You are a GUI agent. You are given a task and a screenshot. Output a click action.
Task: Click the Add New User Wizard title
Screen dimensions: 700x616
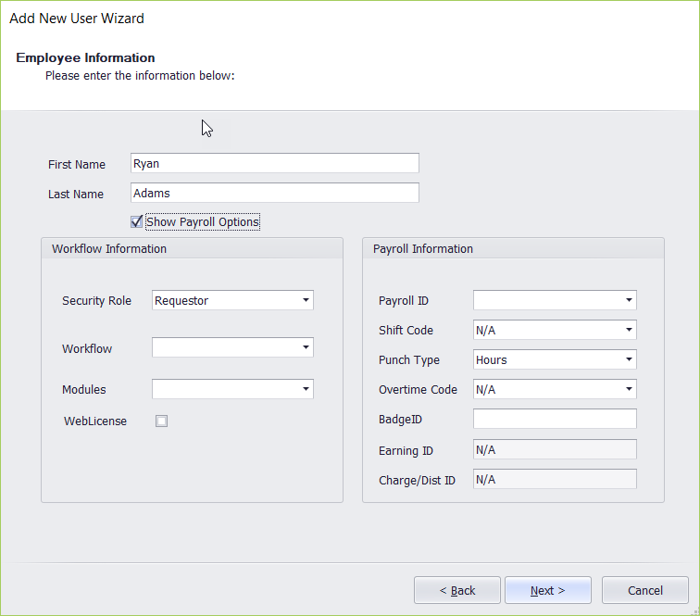[x=77, y=19]
